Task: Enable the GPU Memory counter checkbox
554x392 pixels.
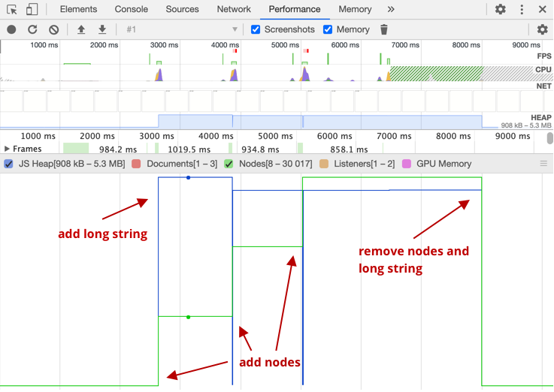Action: tap(407, 164)
